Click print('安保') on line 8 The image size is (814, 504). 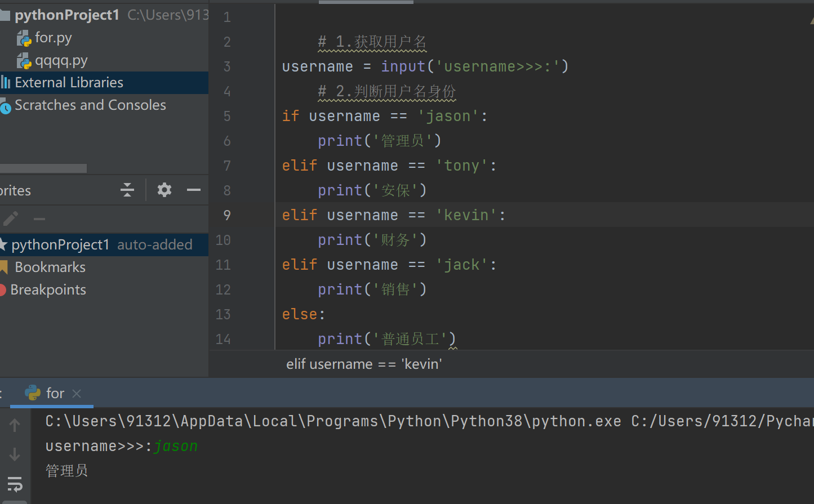coord(372,190)
